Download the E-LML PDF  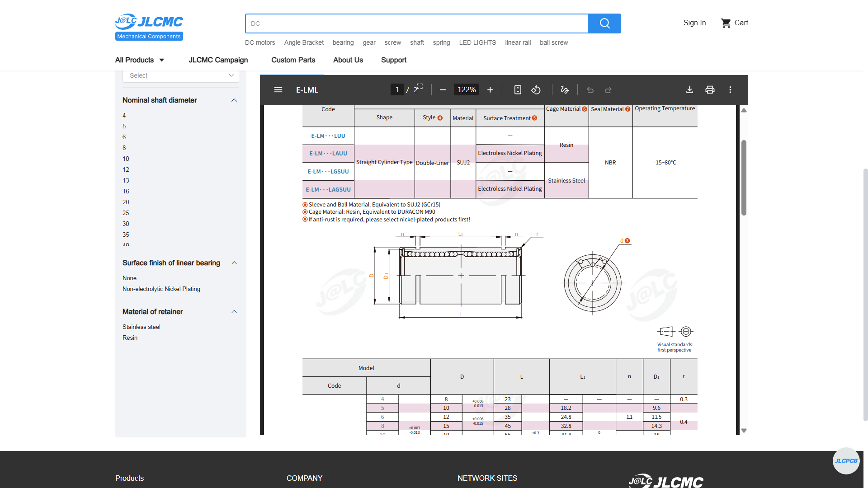point(689,90)
